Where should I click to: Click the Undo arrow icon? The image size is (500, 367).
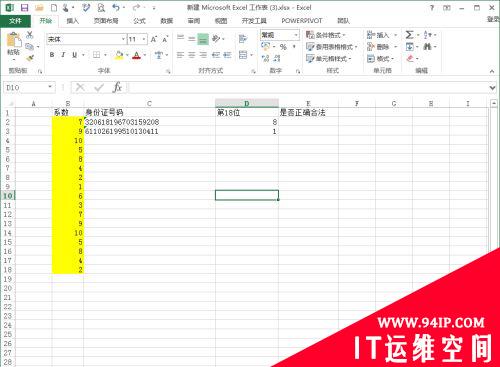click(116, 7)
